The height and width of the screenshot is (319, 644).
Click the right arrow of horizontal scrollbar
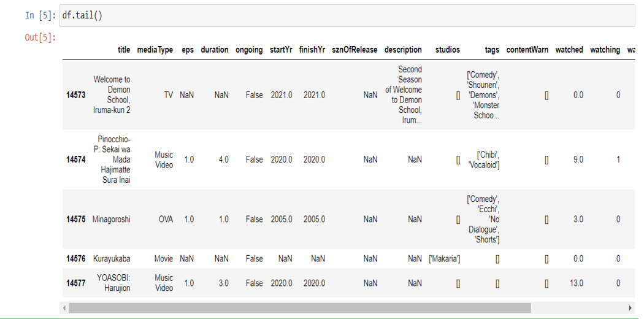[631, 307]
